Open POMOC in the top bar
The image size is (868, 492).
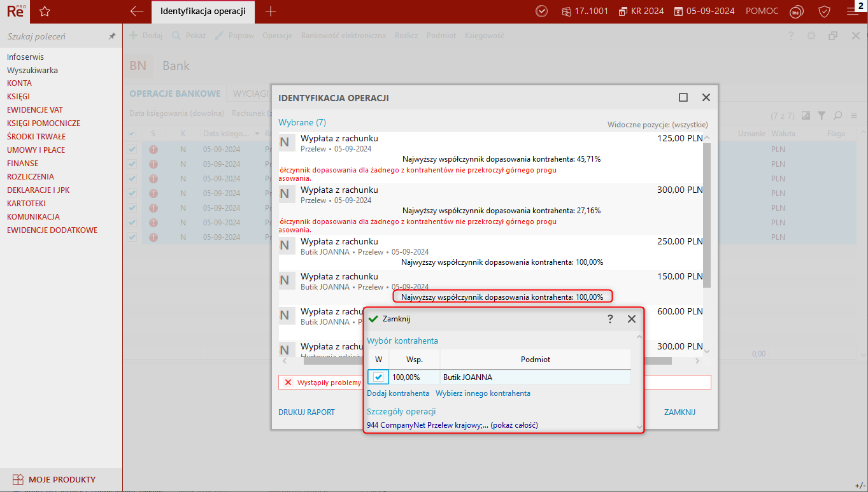tap(762, 11)
